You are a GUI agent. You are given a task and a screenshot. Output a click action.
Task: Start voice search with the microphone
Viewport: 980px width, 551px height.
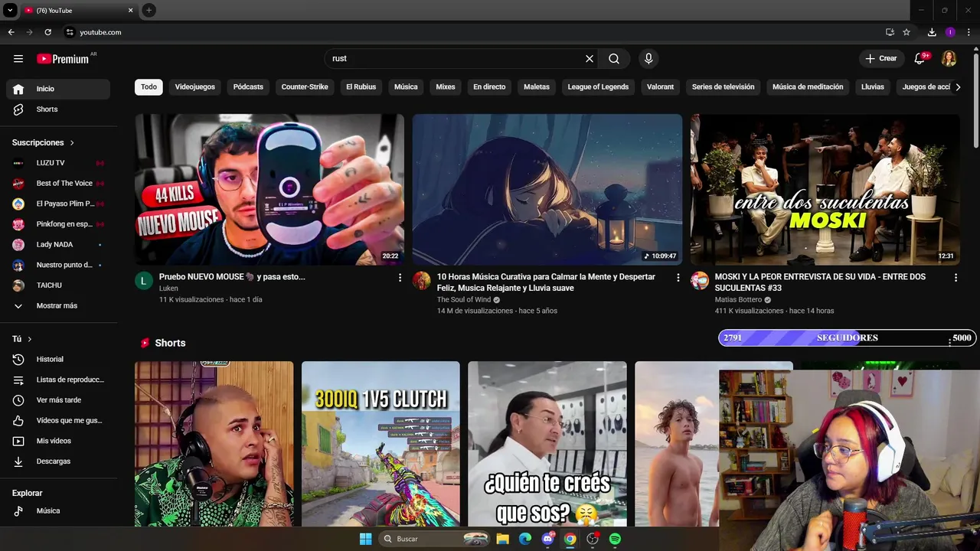(x=648, y=58)
